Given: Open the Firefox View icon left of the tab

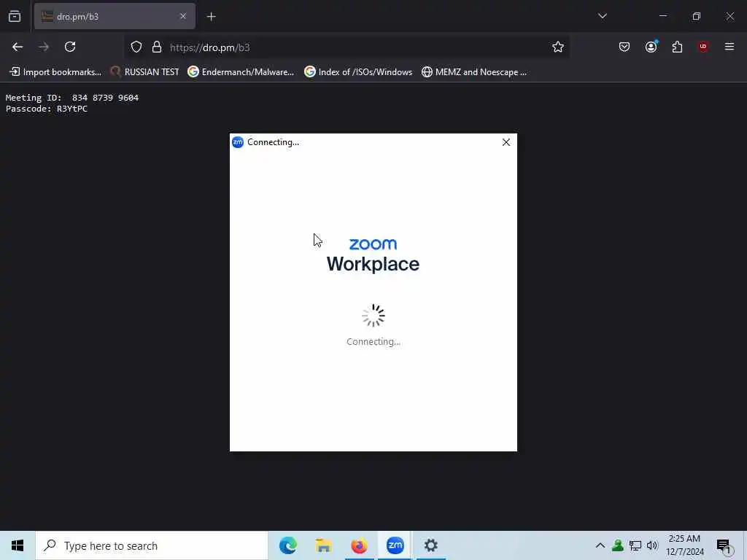Looking at the screenshot, I should coord(15,17).
